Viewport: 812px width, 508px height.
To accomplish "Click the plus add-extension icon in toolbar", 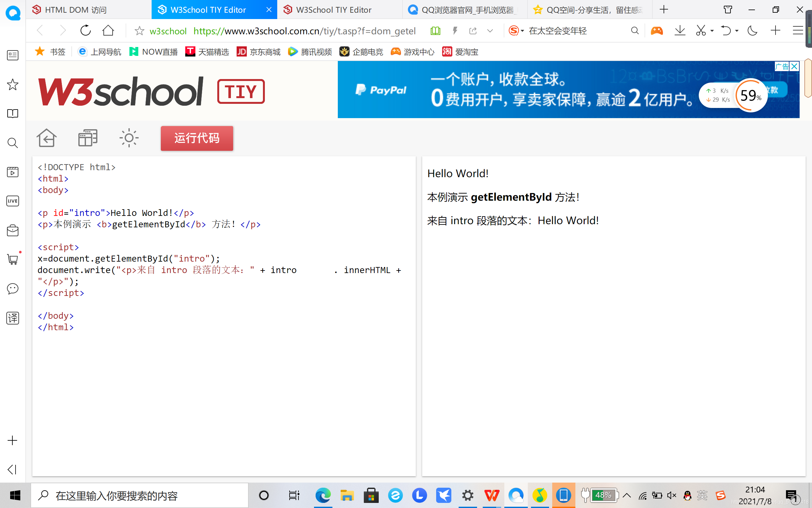I will pos(776,31).
